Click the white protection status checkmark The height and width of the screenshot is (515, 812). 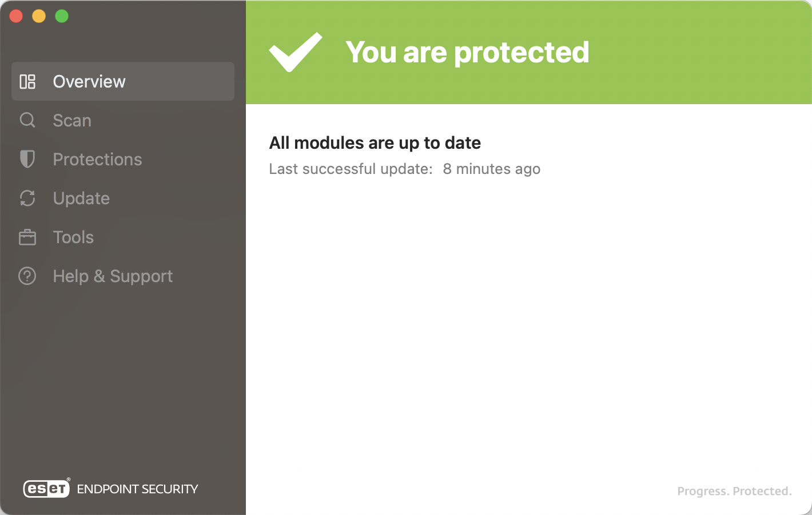tap(296, 52)
